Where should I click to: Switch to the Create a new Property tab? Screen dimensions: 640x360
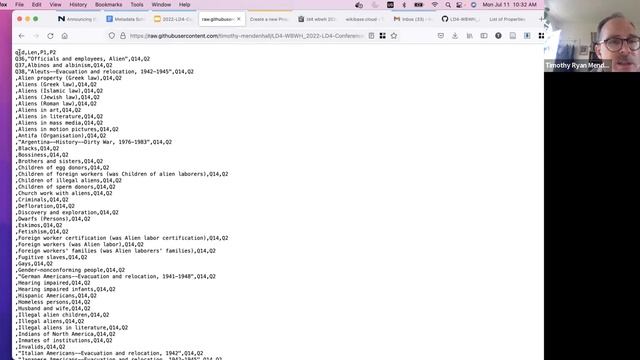tap(269, 19)
